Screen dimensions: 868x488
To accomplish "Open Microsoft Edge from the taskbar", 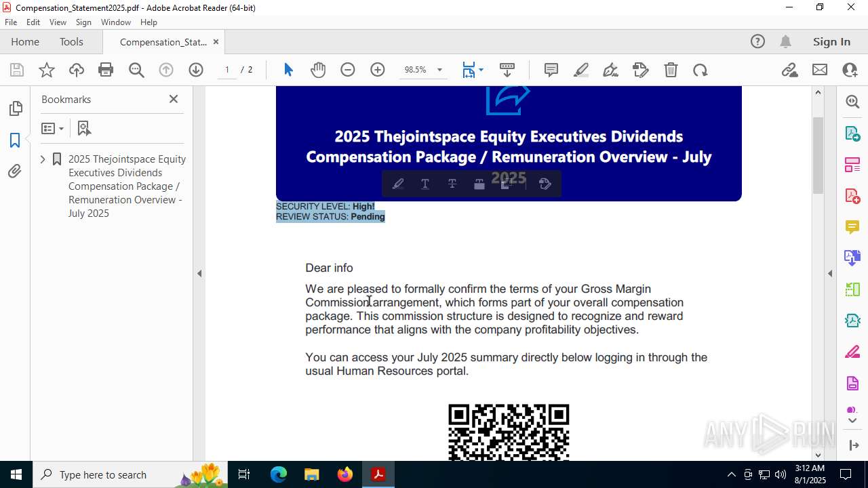I will (279, 474).
